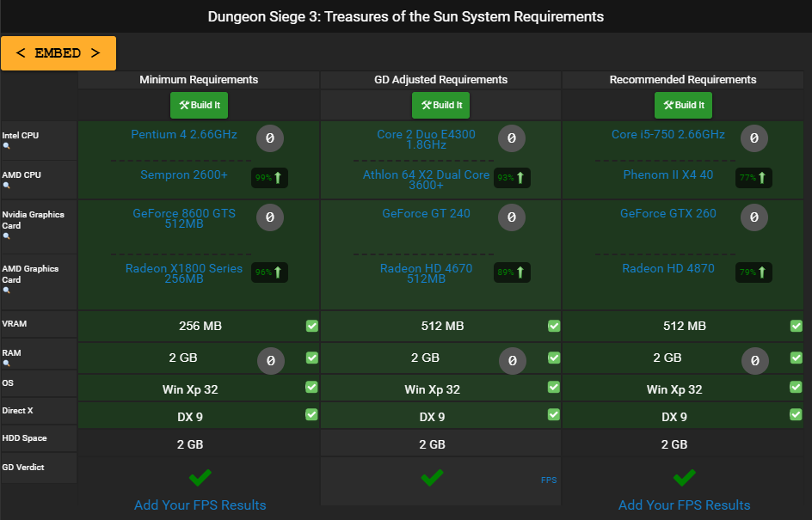The height and width of the screenshot is (520, 812).
Task: Click the 79% upgrade arrow beside Radeon HD 4870
Action: (754, 272)
